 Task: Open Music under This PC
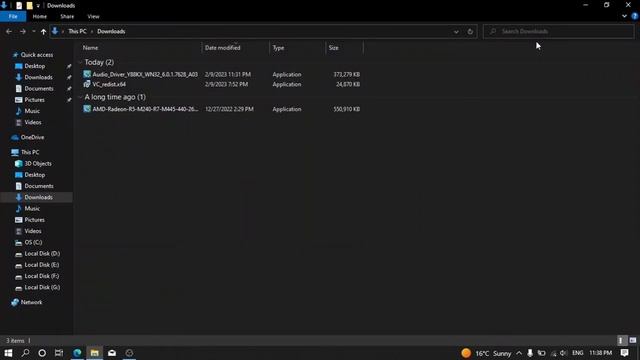pyautogui.click(x=32, y=209)
